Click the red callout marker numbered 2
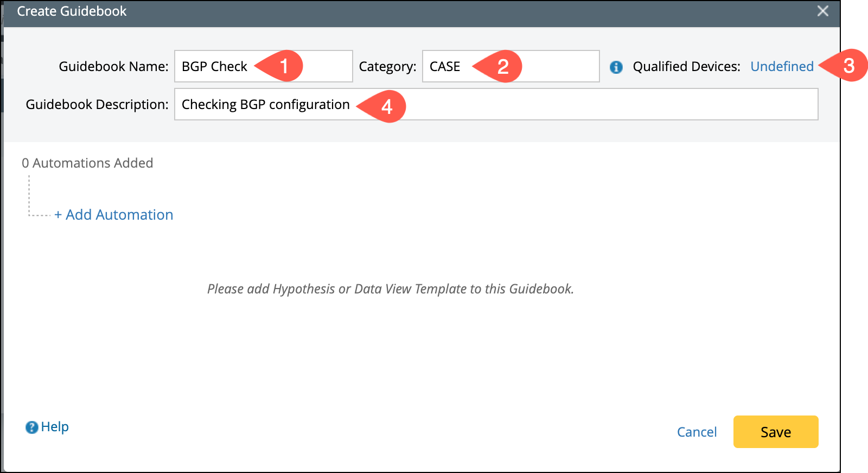 tap(502, 66)
